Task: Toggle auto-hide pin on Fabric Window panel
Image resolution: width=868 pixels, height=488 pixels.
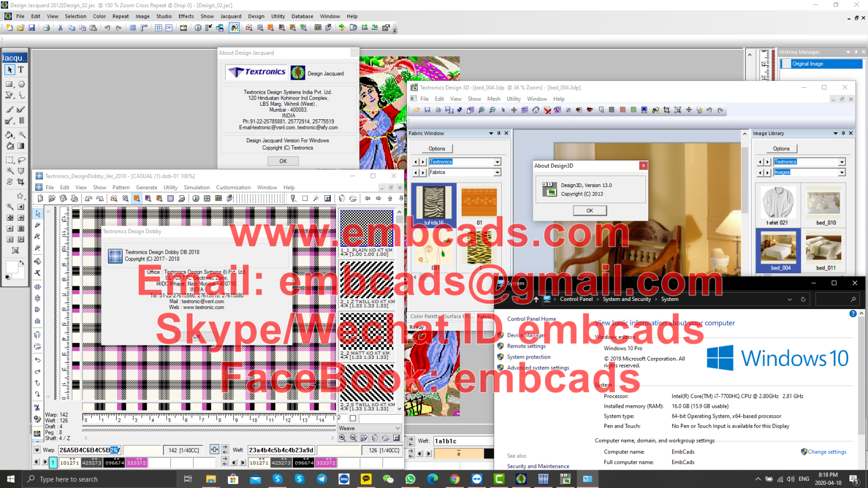Action: pyautogui.click(x=498, y=133)
